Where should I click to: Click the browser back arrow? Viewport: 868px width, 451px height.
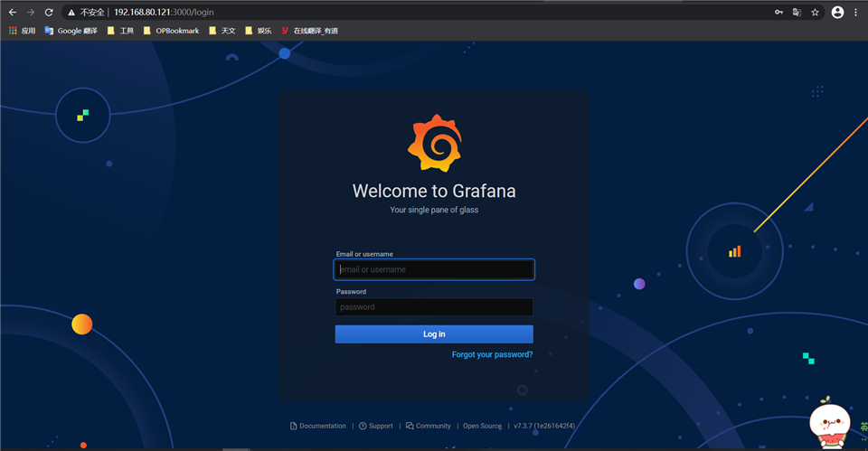coord(12,12)
